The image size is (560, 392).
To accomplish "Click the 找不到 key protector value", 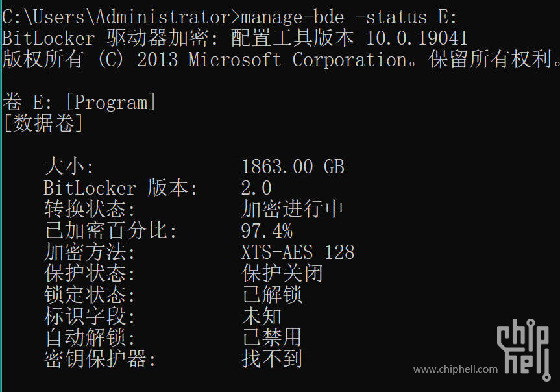I will pos(272,359).
